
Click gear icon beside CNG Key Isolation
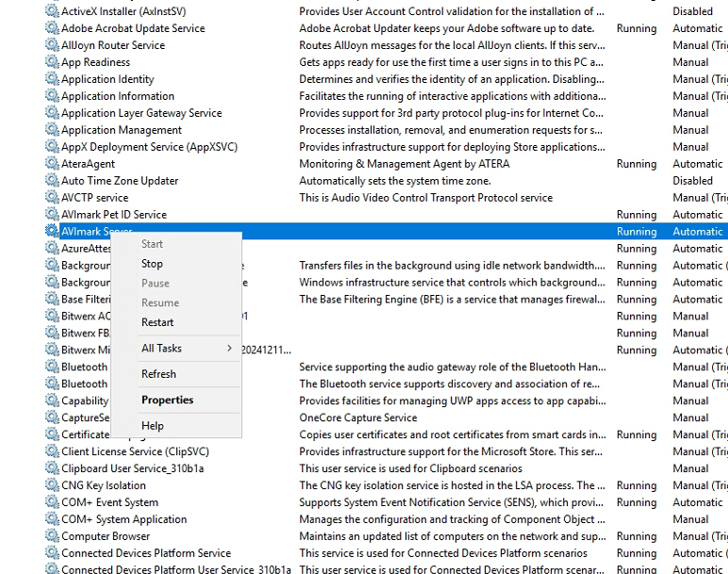pos(52,484)
